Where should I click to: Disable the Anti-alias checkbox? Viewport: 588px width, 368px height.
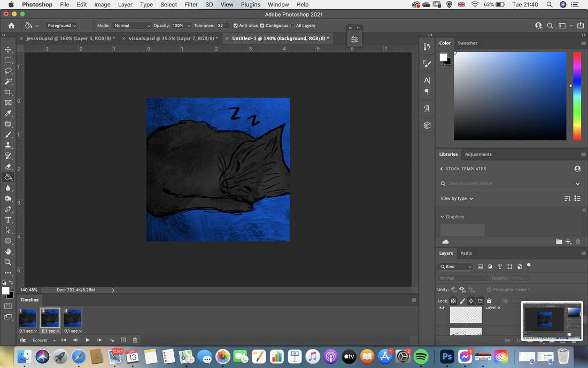coord(236,26)
